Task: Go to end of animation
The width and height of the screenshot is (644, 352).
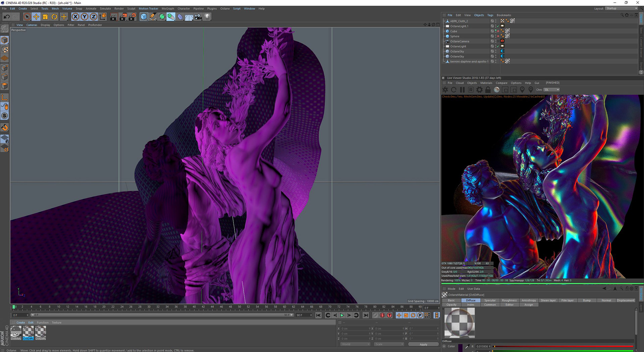Action: [x=366, y=315]
